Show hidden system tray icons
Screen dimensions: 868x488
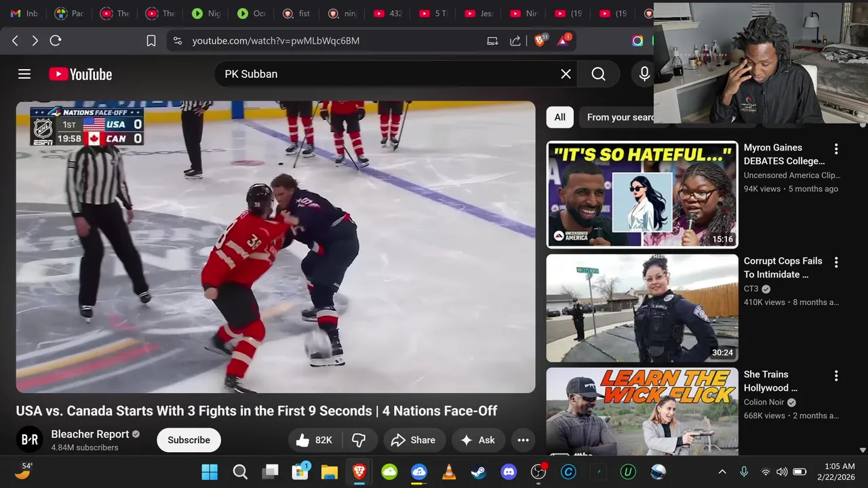[722, 472]
